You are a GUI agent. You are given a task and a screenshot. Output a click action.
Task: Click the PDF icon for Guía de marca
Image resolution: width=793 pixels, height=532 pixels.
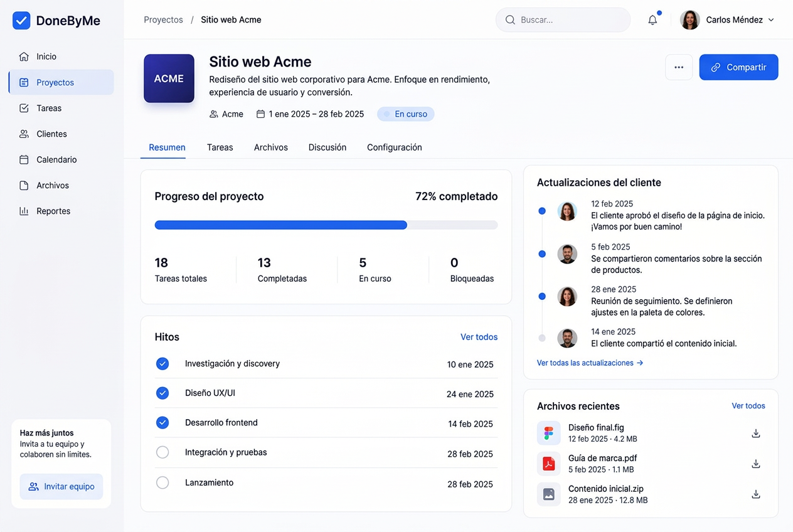pos(549,464)
